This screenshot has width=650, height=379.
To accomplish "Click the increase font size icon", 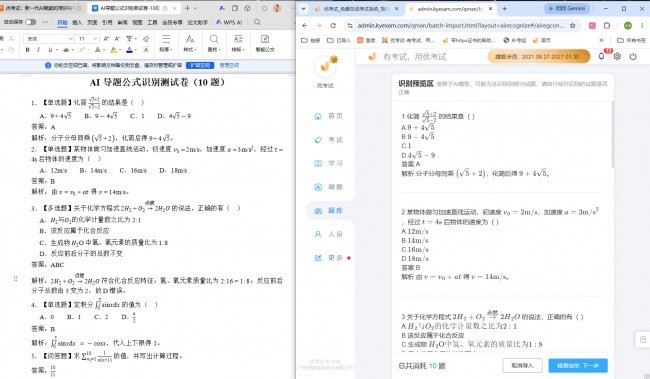I will (x=106, y=39).
